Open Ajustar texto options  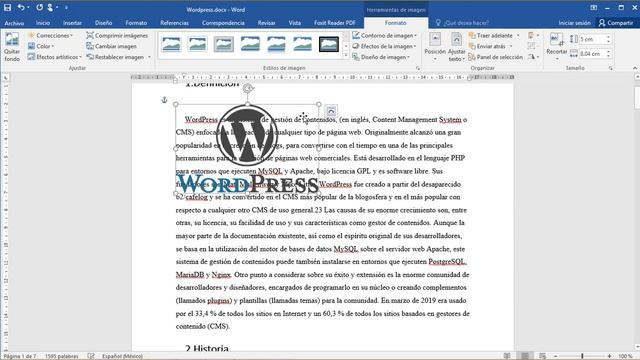coord(456,47)
